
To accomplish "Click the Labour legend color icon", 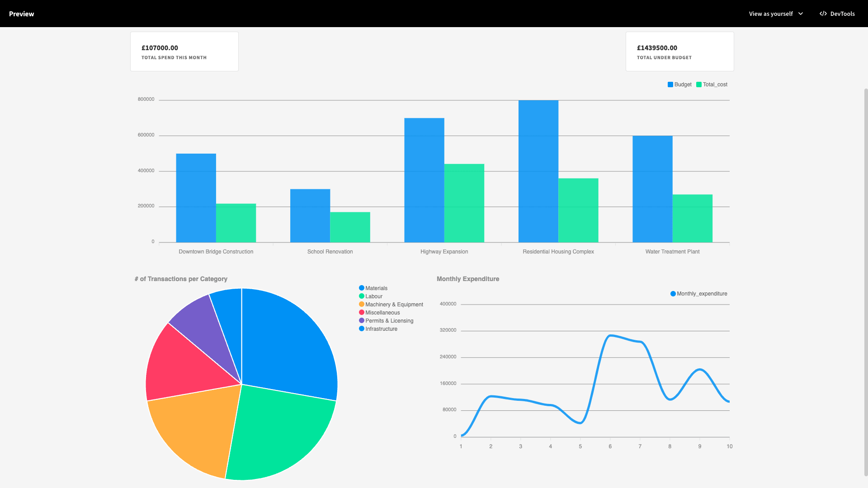I will [361, 296].
